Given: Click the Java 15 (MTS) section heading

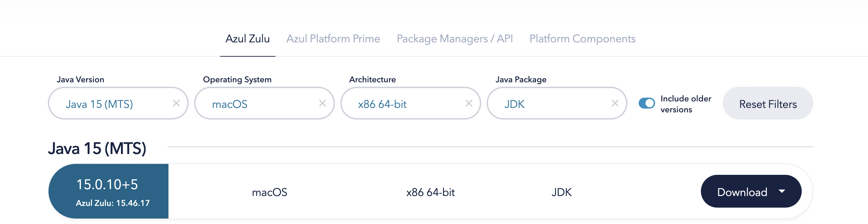Looking at the screenshot, I should (97, 149).
